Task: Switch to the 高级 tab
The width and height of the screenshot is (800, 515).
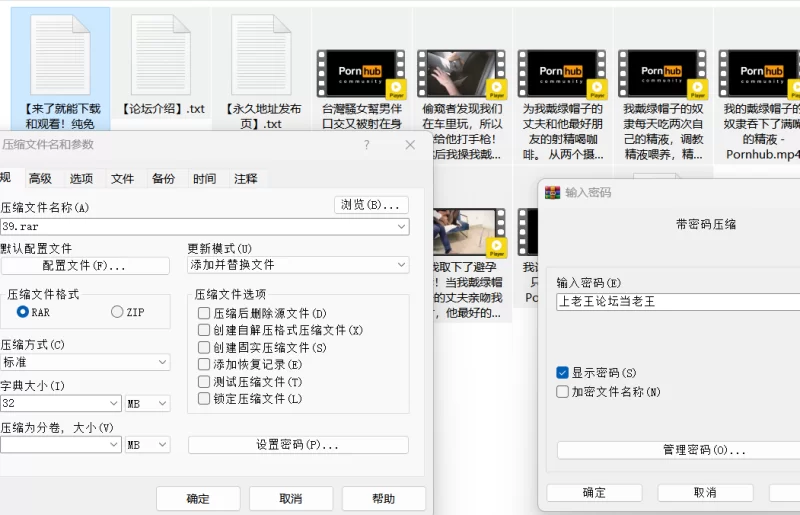Action: click(40, 179)
